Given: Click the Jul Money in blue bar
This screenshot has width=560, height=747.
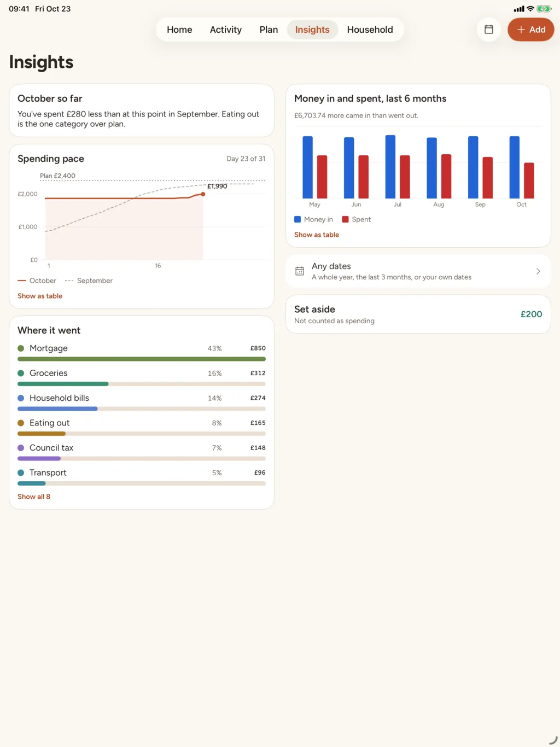Looking at the screenshot, I should (390, 167).
